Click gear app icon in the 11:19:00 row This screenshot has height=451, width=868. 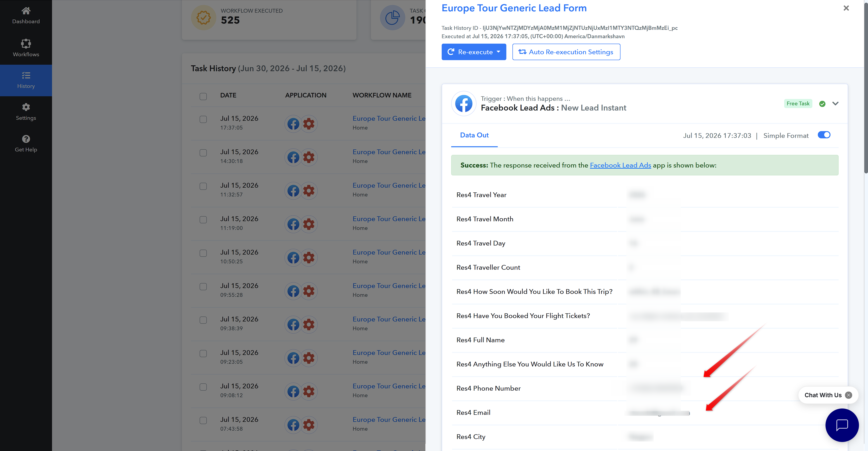point(309,224)
